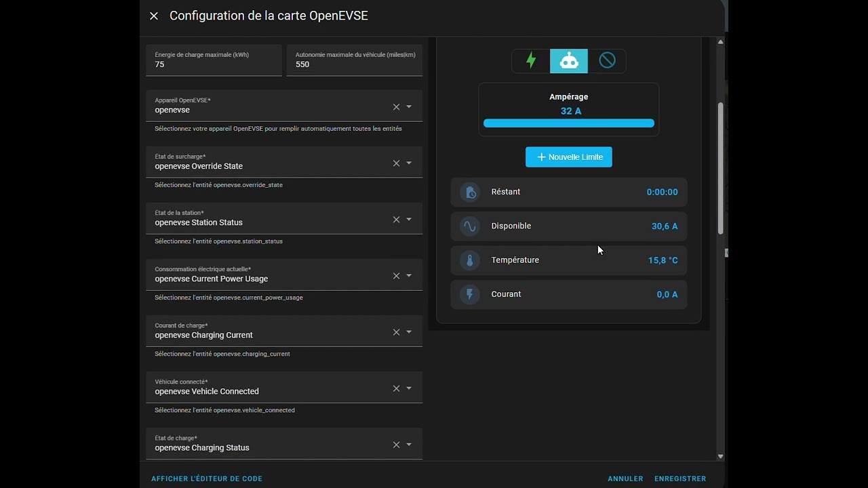868x488 pixels.
Task: Click the Disponible sine wave icon
Action: (469, 226)
